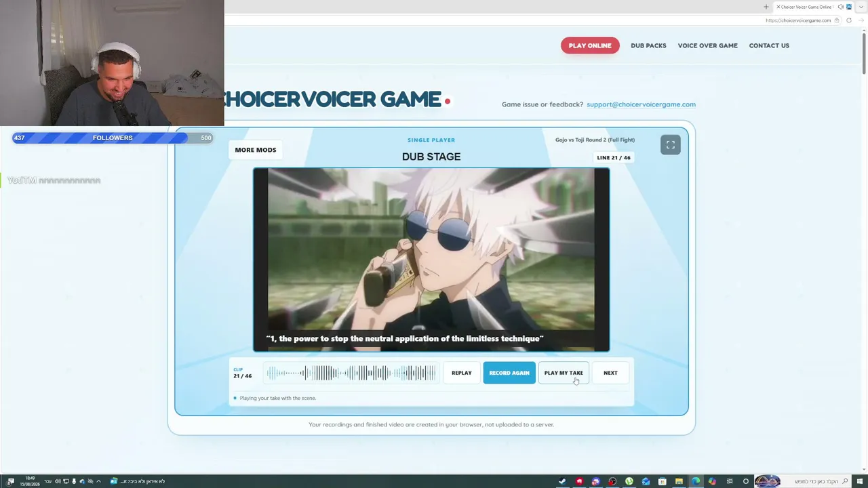This screenshot has height=488, width=868.
Task: Click the "Gojo vs Toji Round 2" title
Action: click(595, 140)
